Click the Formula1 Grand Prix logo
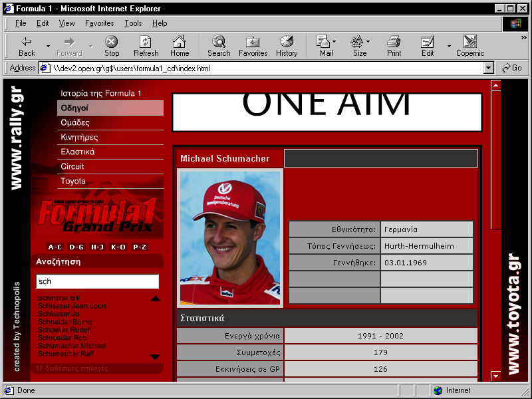 [x=98, y=214]
